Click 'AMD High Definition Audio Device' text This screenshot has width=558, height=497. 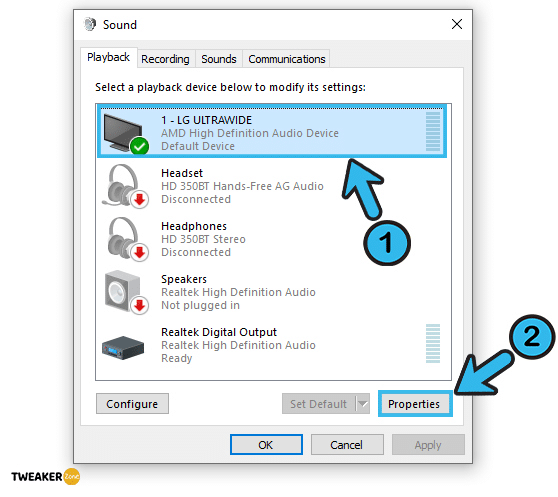(x=250, y=133)
